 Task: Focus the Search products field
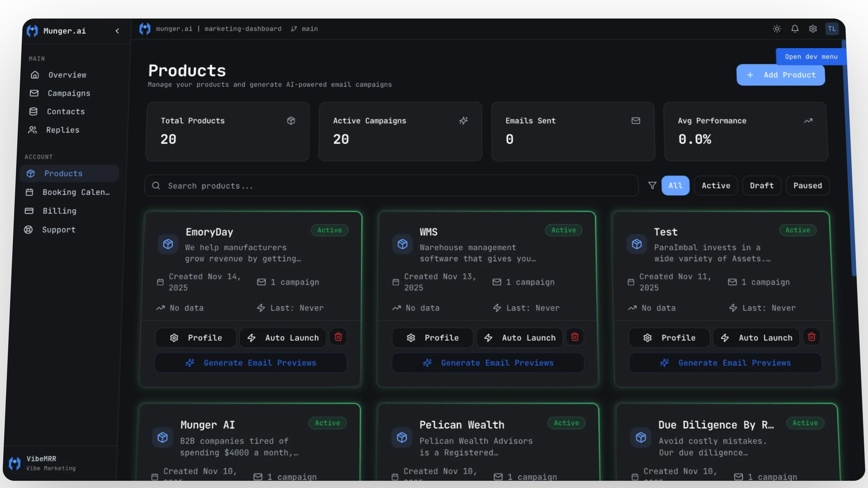391,186
